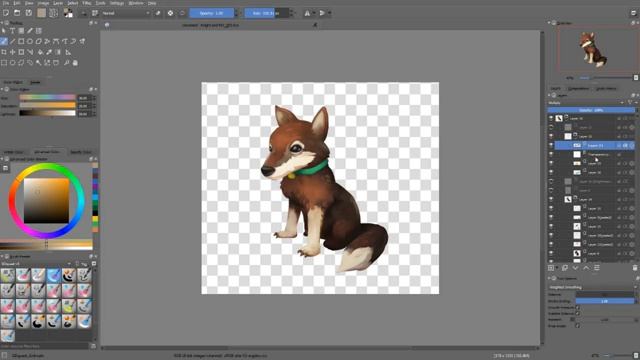Open the Normal blending mode dropdown in toolbar
This screenshot has width=640, height=360.
coord(126,13)
